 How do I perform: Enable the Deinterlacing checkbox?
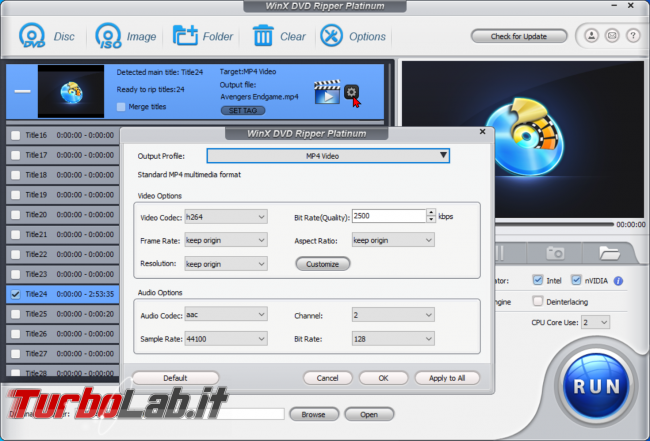pos(538,301)
